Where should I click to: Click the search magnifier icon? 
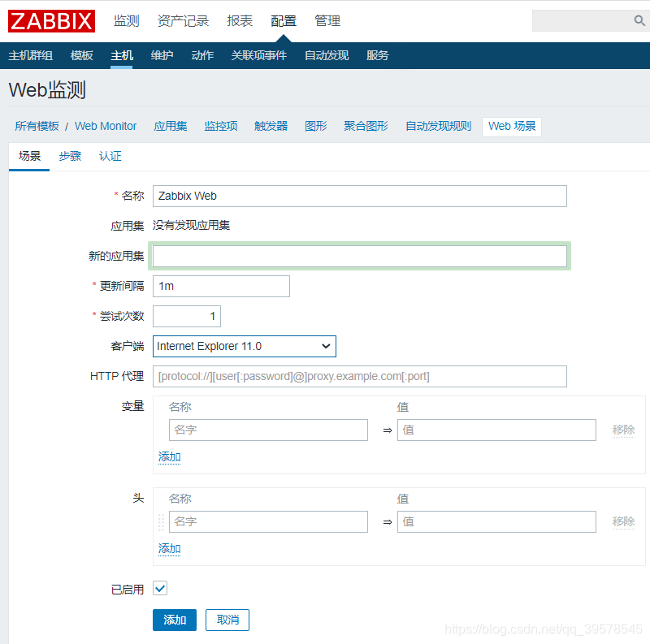point(639,20)
